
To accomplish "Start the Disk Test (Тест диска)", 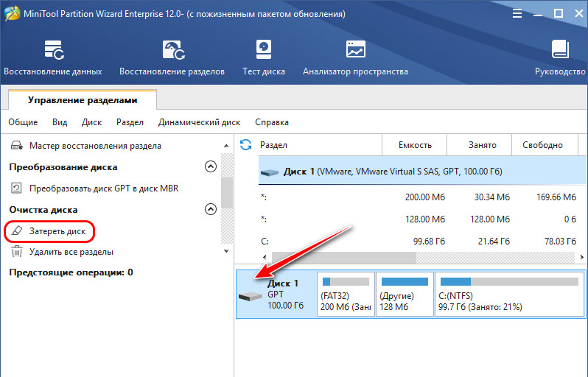I will click(264, 57).
